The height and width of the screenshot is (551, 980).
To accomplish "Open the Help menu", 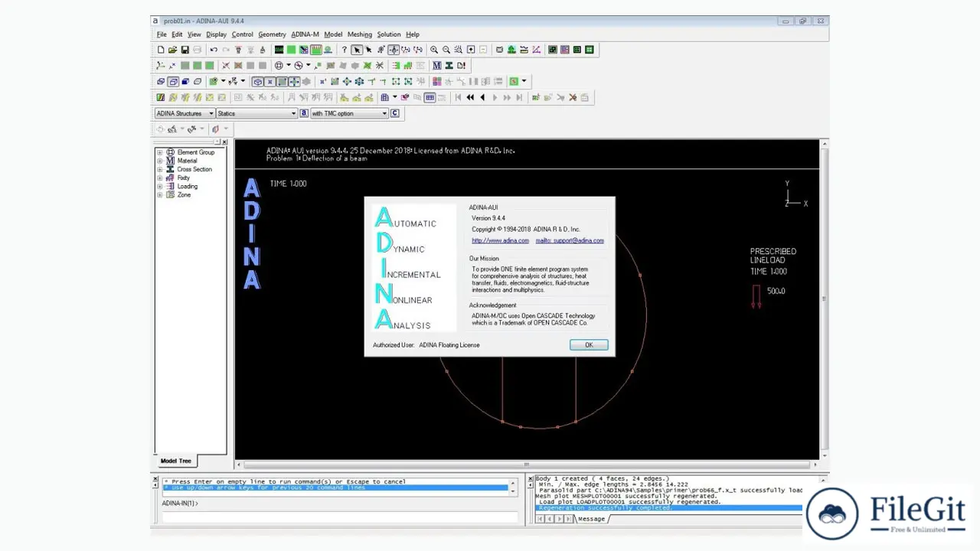I will tap(413, 34).
